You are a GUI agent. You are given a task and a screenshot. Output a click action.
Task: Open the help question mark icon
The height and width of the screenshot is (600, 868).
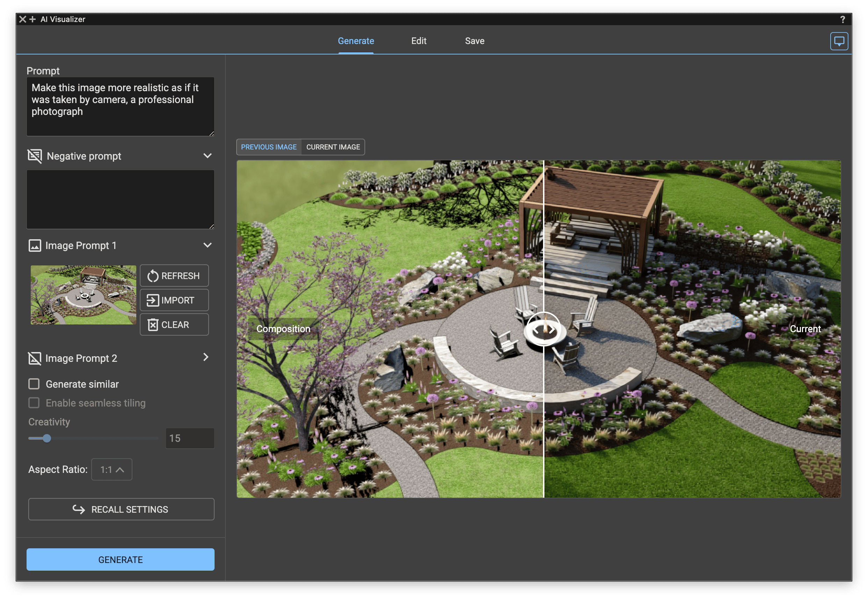click(842, 19)
